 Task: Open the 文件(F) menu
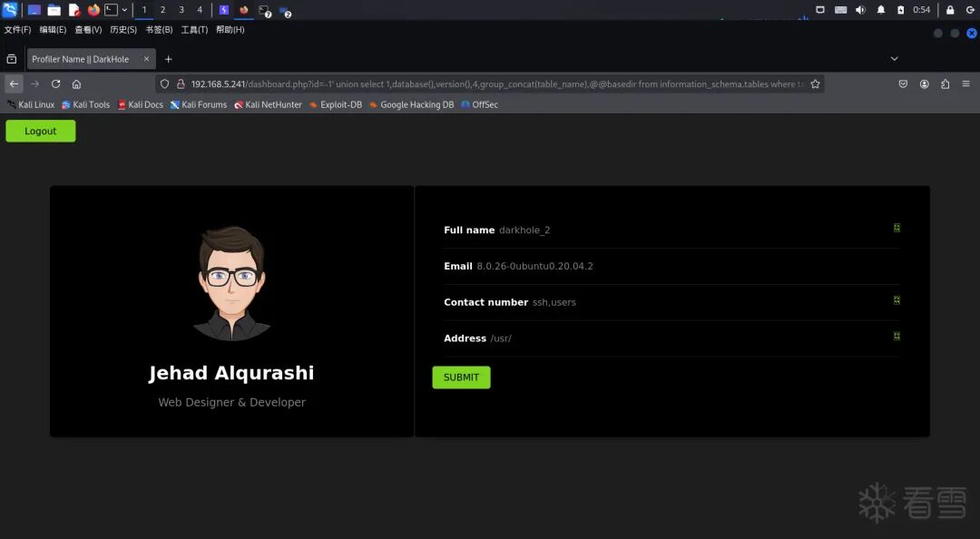[x=17, y=29]
